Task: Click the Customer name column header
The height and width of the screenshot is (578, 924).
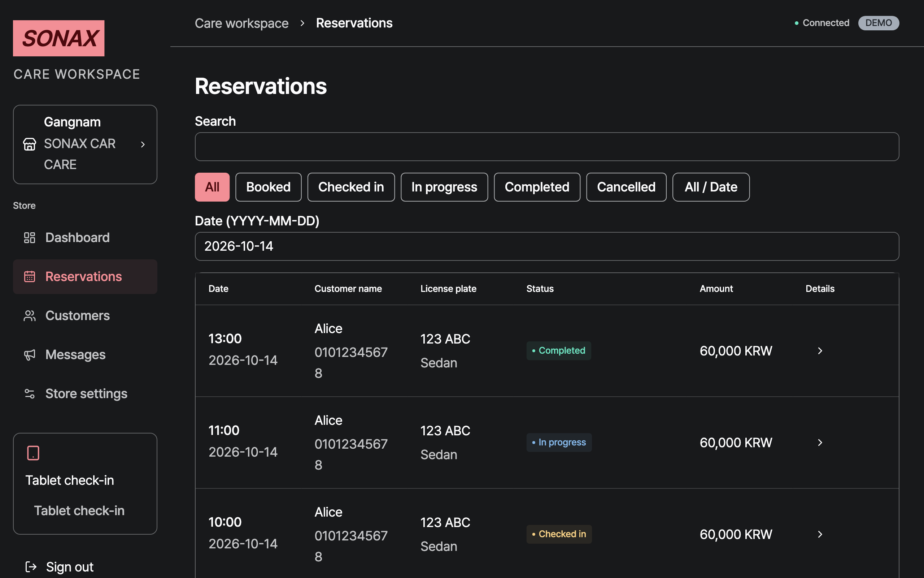Action: pyautogui.click(x=348, y=289)
